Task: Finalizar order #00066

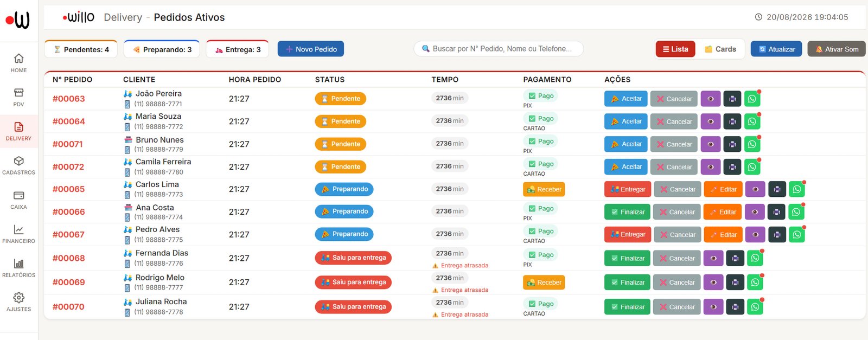Action: coord(627,212)
